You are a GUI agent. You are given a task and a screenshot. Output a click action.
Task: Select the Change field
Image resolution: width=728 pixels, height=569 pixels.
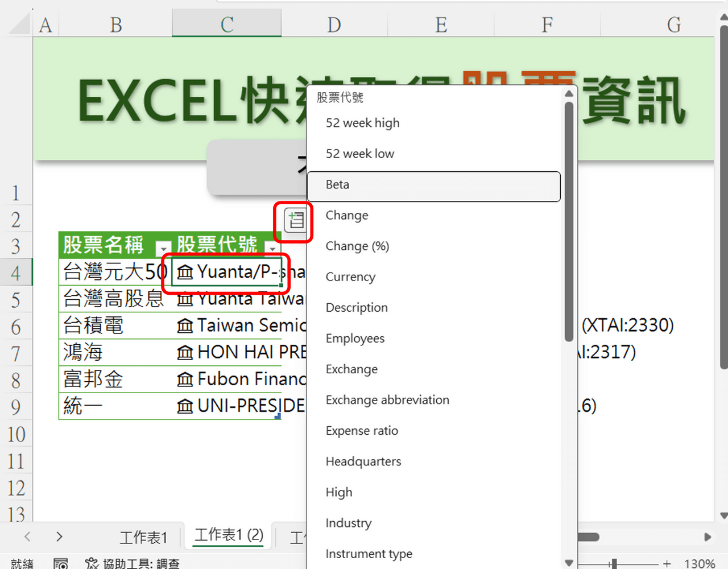[434, 215]
